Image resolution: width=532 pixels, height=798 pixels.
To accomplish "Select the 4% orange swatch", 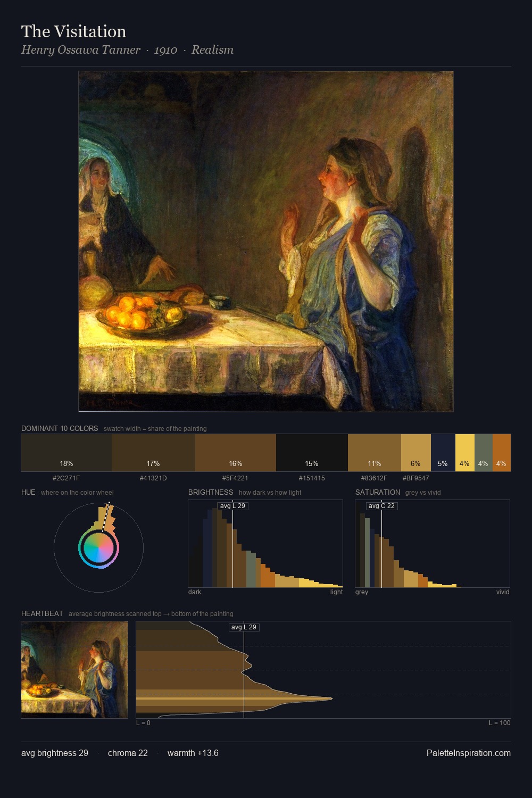I will coord(502,453).
